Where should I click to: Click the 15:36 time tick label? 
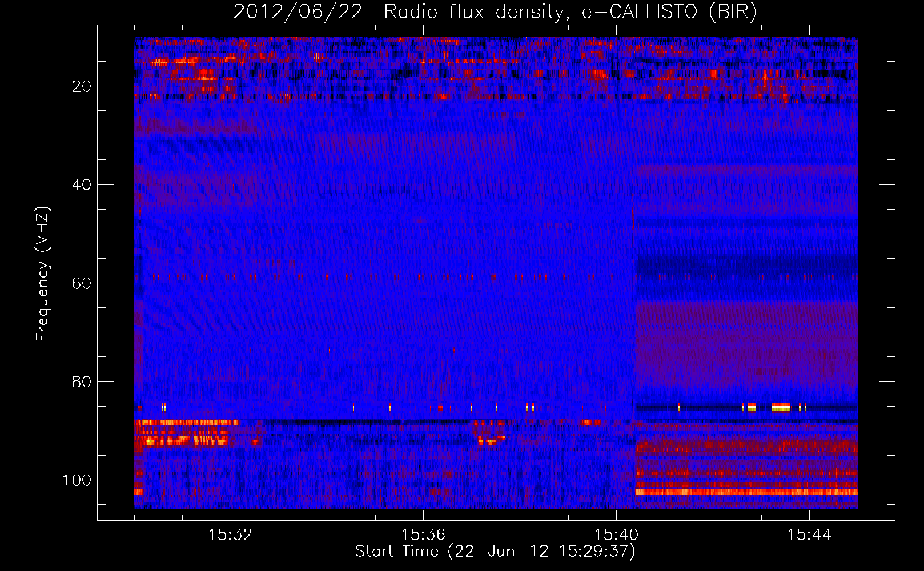tap(423, 535)
